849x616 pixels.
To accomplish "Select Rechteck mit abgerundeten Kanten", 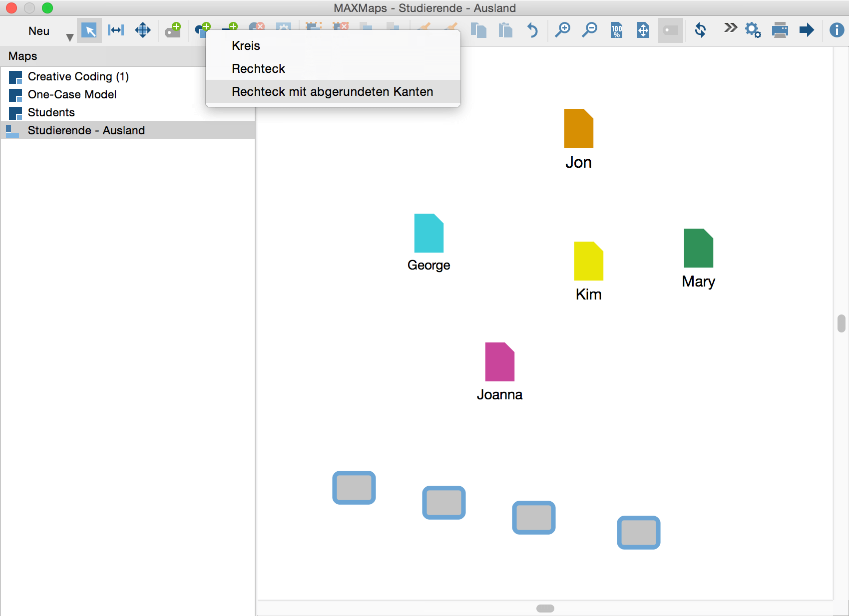I will coord(333,91).
